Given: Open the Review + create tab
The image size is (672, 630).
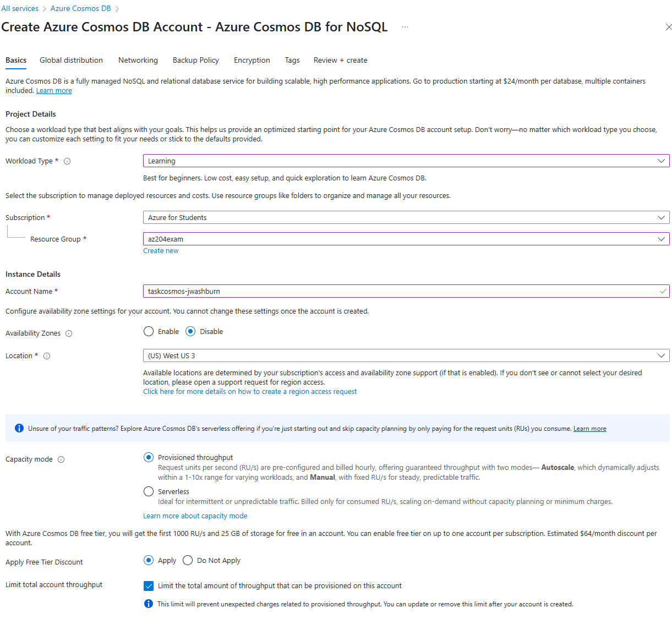Looking at the screenshot, I should tap(341, 60).
